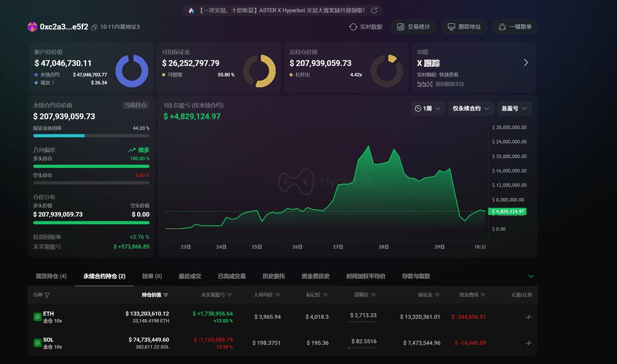Click ETH position value $133,203,610.12
The height and width of the screenshot is (364, 617).
147,314
